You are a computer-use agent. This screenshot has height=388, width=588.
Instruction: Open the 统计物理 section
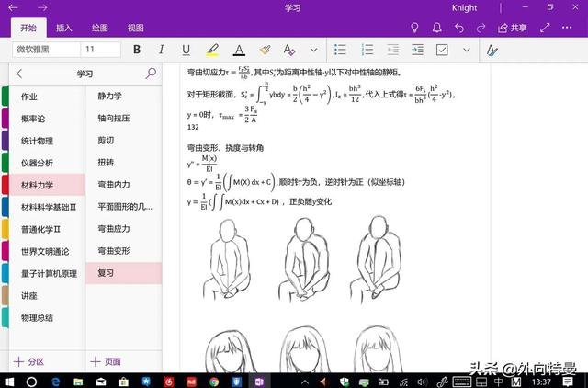point(47,141)
